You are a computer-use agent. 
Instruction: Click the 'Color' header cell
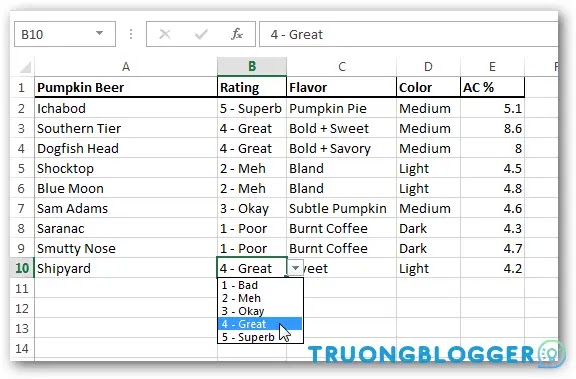(x=428, y=87)
